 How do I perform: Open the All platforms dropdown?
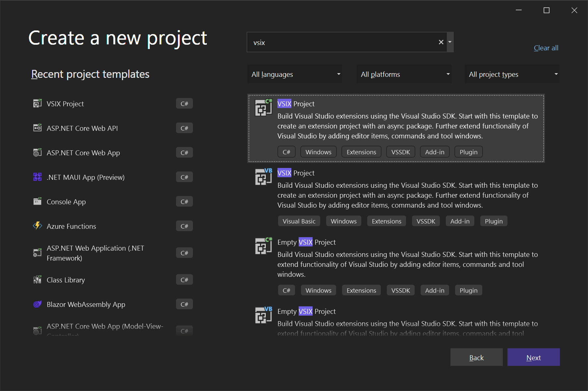click(404, 74)
